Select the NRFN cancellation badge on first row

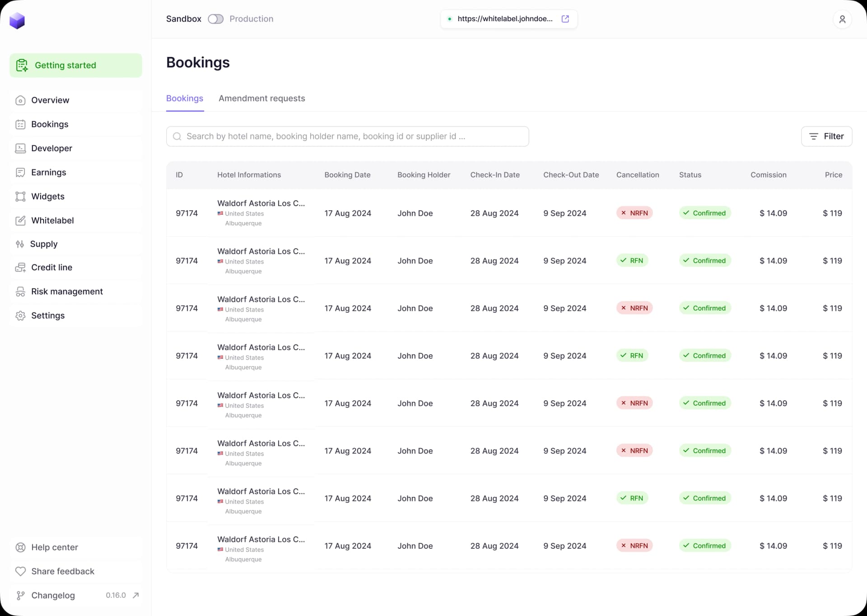tap(634, 213)
